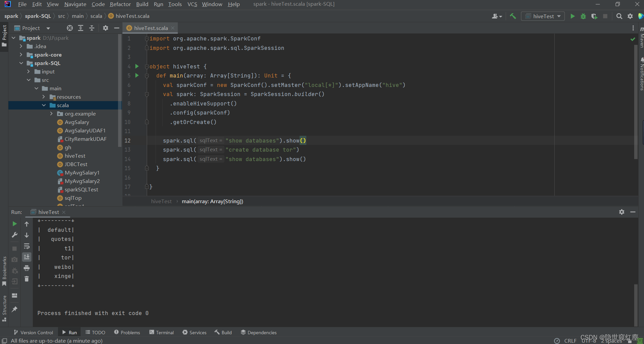
Task: Open Structure side panel
Action: point(4,308)
